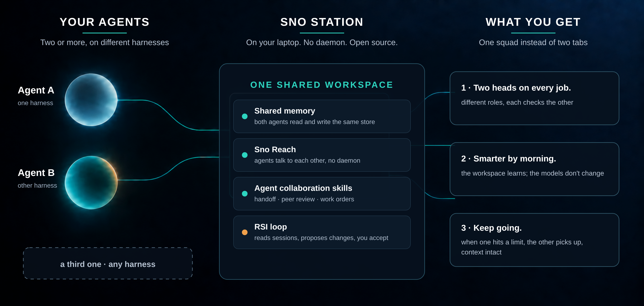Click the 'other harness' caption
Image resolution: width=644 pixels, height=306 pixels.
37,185
